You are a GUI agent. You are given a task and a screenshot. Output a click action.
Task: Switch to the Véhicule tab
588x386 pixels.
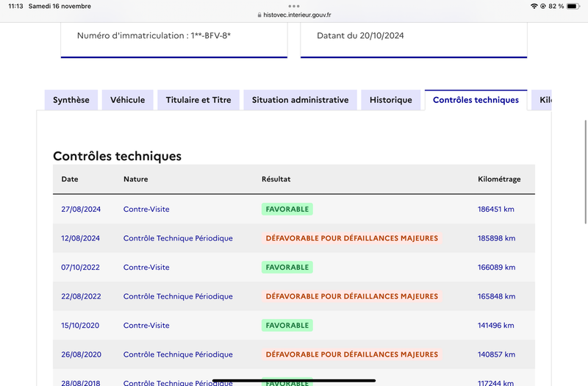pyautogui.click(x=127, y=100)
